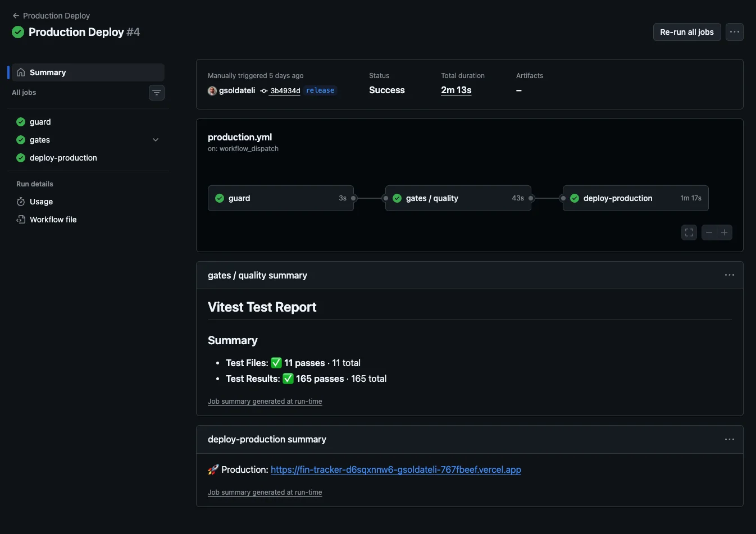Open the Usage run details
This screenshot has width=756, height=534.
[x=88, y=202]
